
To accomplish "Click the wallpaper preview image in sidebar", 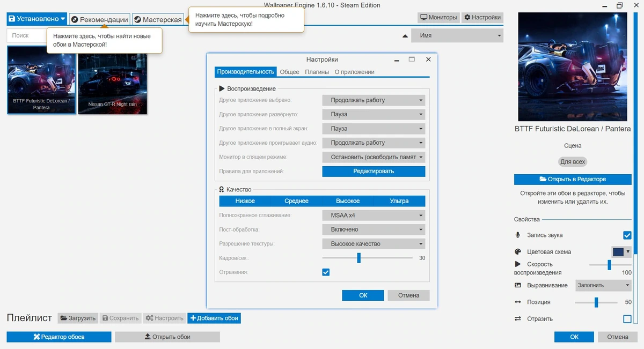I will [x=572, y=67].
